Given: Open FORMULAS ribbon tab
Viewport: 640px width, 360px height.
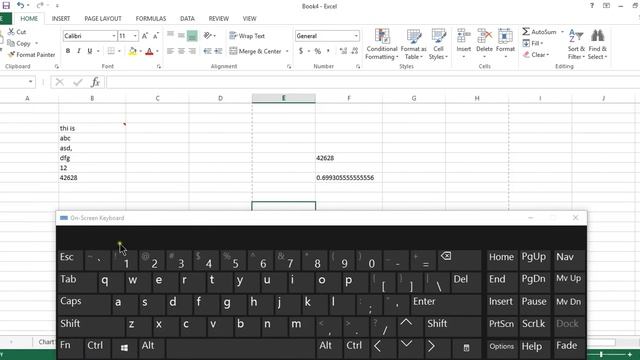Looking at the screenshot, I should 151,18.
